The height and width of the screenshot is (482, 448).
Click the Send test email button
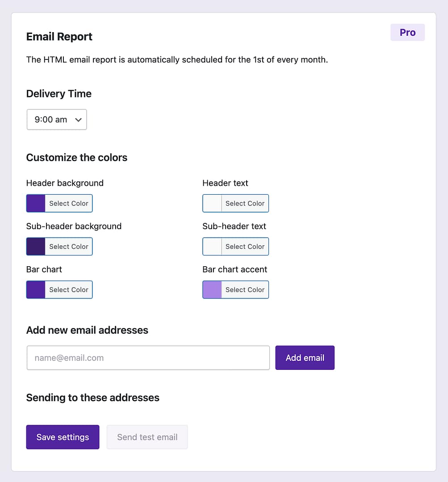[147, 437]
